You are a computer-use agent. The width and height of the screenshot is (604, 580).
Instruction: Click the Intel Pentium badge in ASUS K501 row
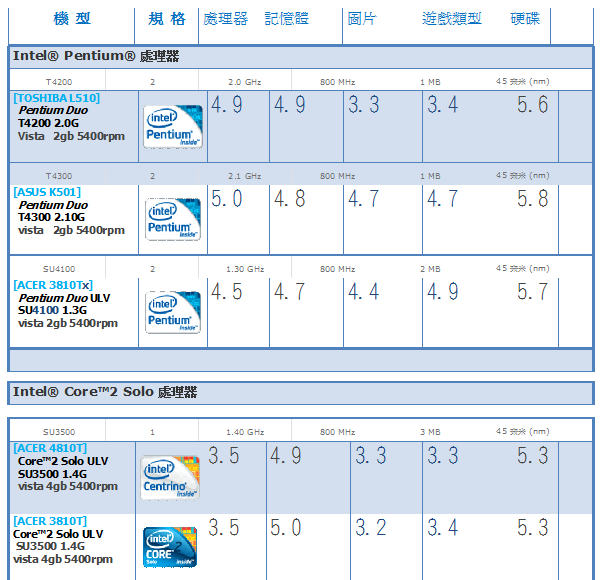click(x=173, y=220)
